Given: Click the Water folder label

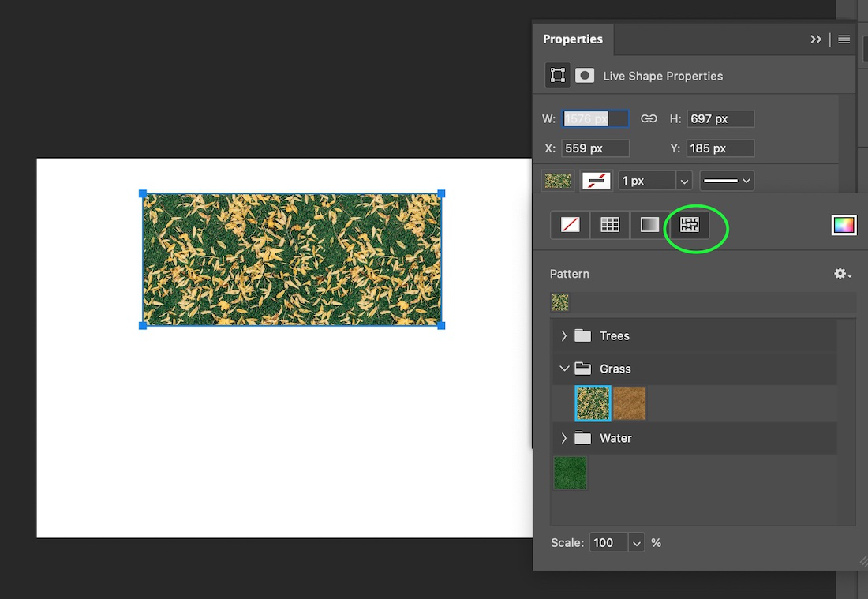Looking at the screenshot, I should (x=615, y=438).
